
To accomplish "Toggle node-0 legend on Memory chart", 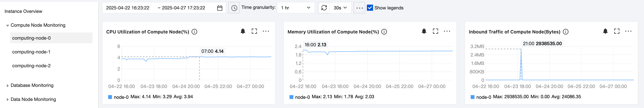I will [x=300, y=97].
